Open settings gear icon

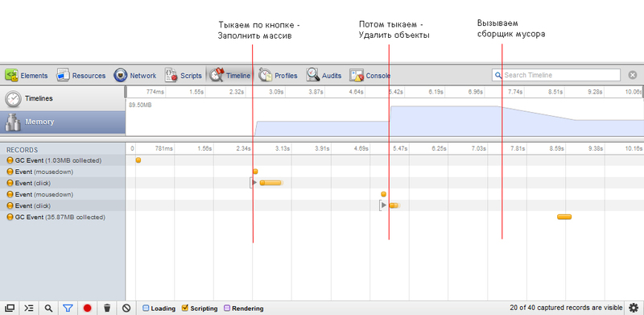tap(634, 308)
